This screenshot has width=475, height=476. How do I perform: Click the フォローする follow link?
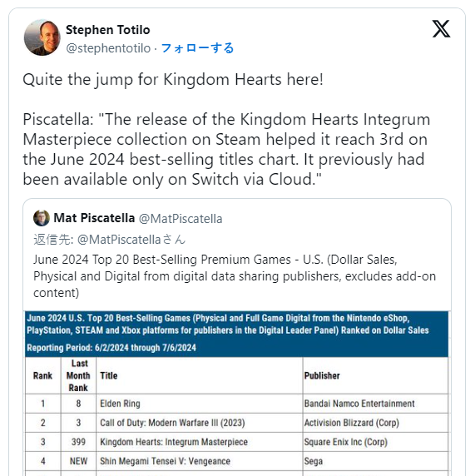click(197, 48)
